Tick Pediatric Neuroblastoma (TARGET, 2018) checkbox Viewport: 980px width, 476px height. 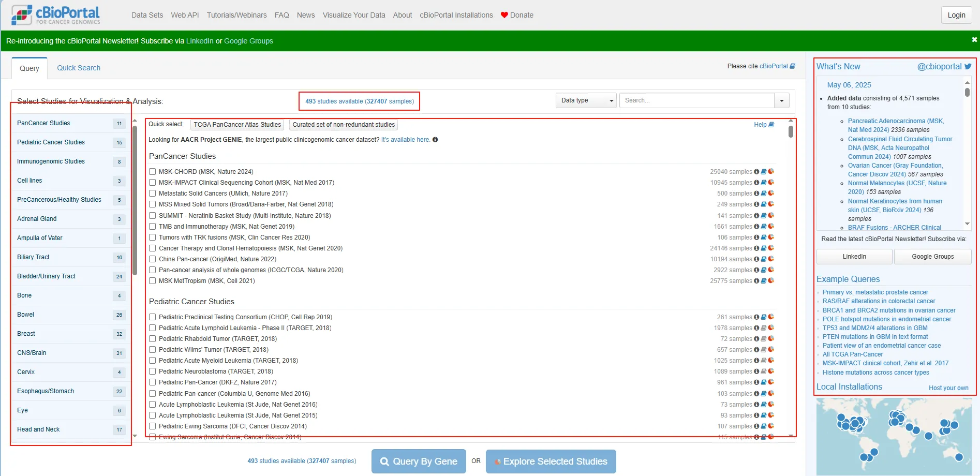pos(153,371)
